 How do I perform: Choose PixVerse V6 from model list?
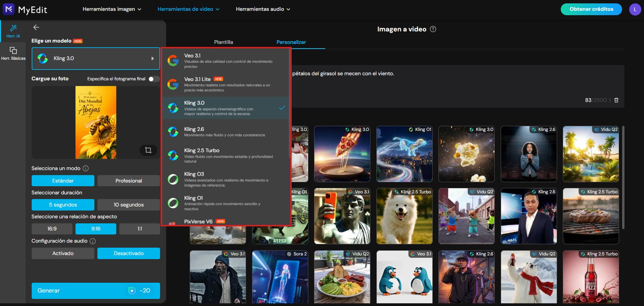[226, 221]
